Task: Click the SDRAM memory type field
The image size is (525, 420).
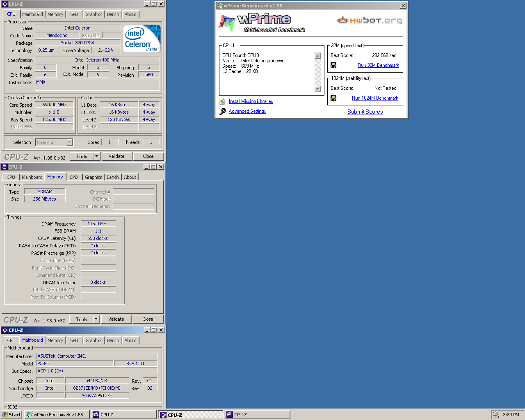Action: coord(45,192)
